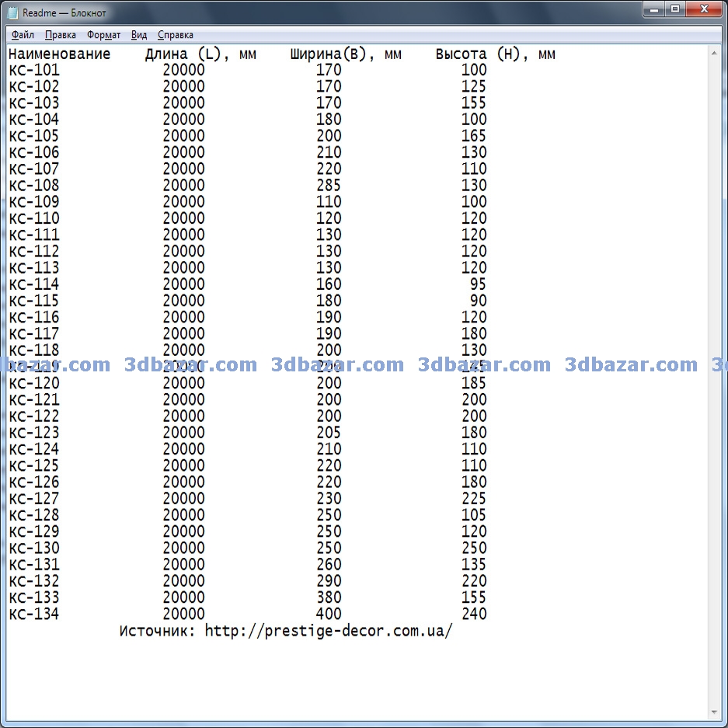Click the Readme — Блокнот title text
Screen dimensions: 728x728
click(x=64, y=13)
